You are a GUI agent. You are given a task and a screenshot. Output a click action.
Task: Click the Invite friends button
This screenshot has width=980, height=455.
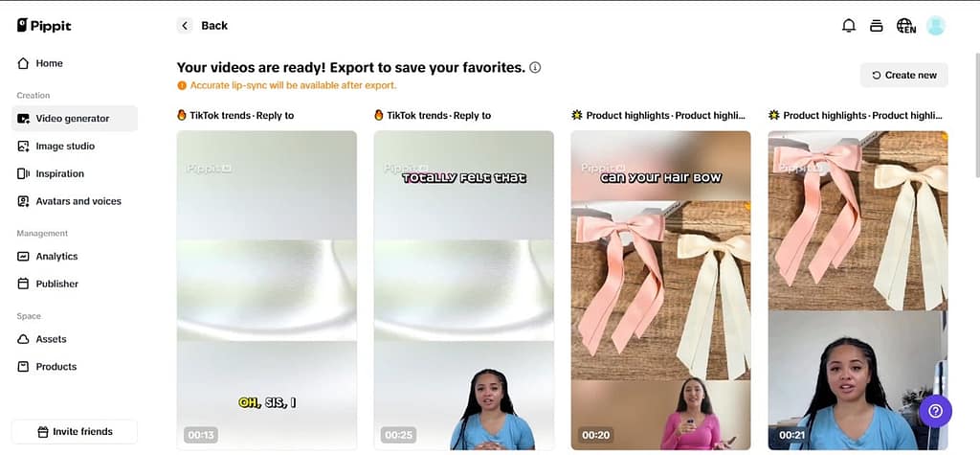pos(75,431)
